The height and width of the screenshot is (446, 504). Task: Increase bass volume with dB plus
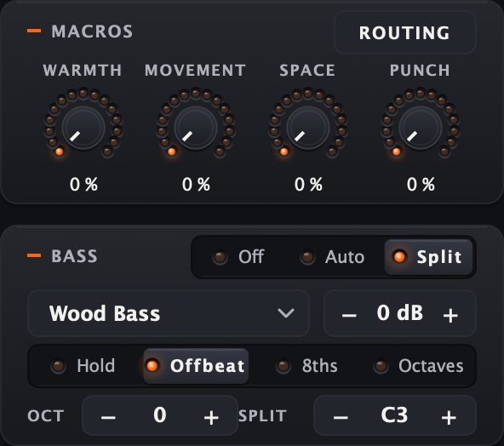tap(450, 315)
